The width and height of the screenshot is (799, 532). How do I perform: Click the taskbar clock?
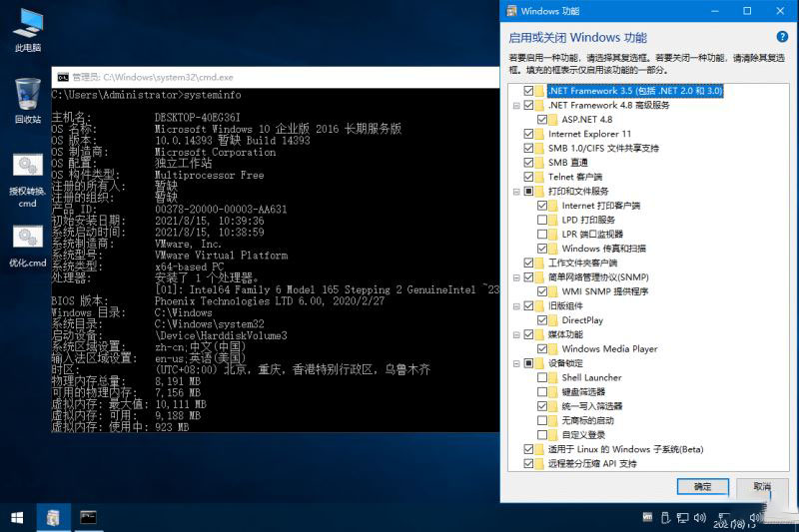735,523
